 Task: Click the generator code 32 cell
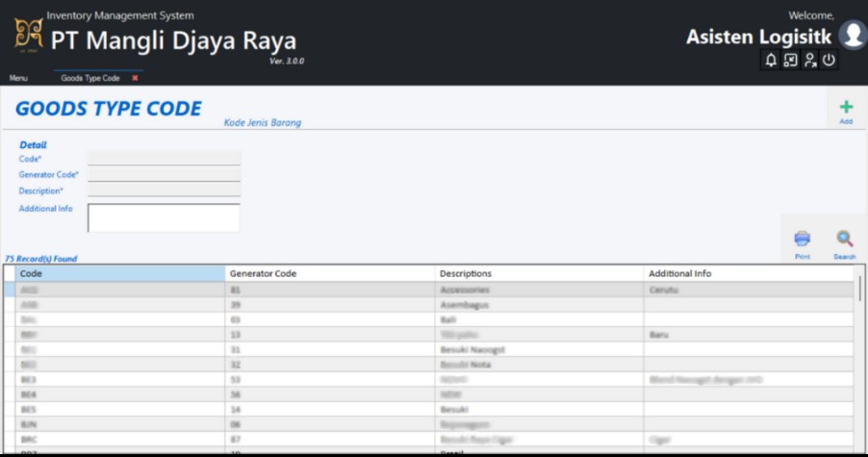[x=330, y=365]
